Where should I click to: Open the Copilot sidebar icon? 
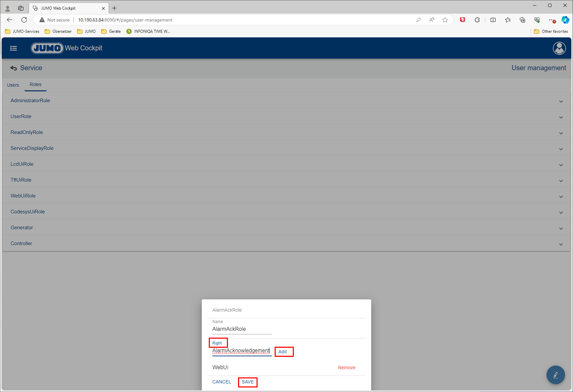(x=565, y=20)
